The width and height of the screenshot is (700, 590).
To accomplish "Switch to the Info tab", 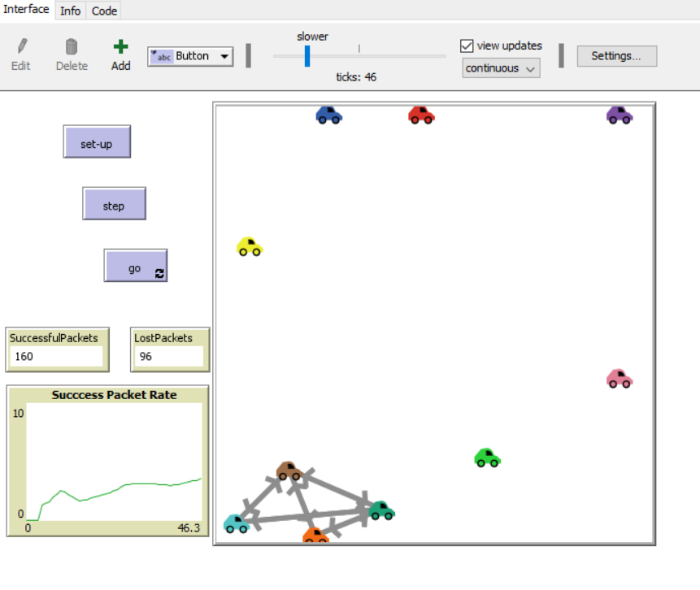I will coord(71,11).
